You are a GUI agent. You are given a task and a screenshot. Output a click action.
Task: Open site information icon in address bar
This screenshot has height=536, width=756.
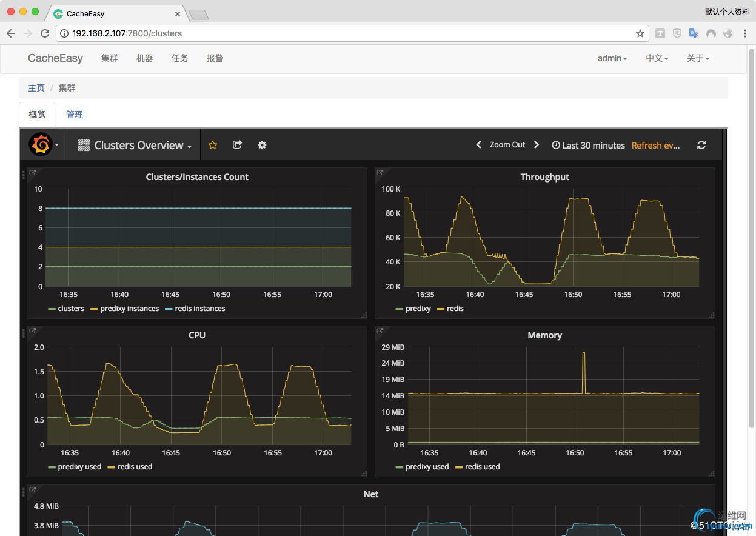64,33
